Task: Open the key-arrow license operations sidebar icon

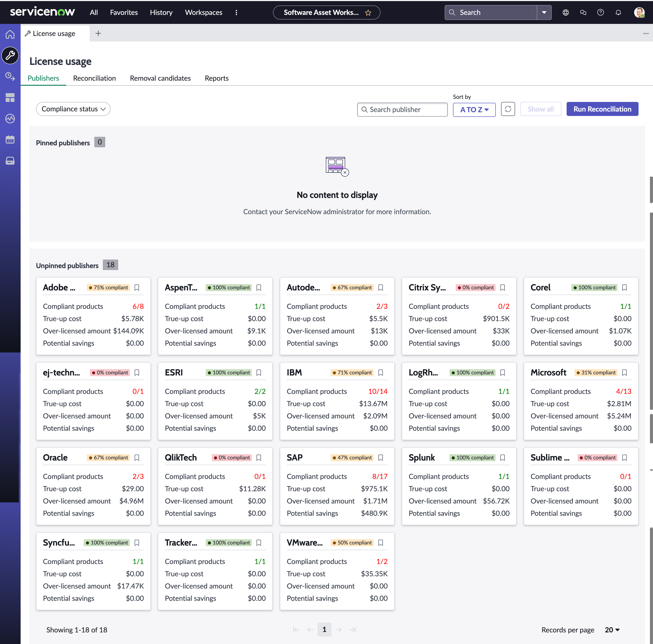Action: [10, 76]
